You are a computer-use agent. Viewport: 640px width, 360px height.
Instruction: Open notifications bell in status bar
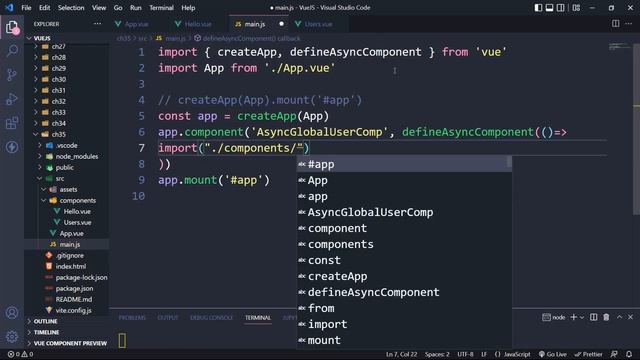point(629,354)
